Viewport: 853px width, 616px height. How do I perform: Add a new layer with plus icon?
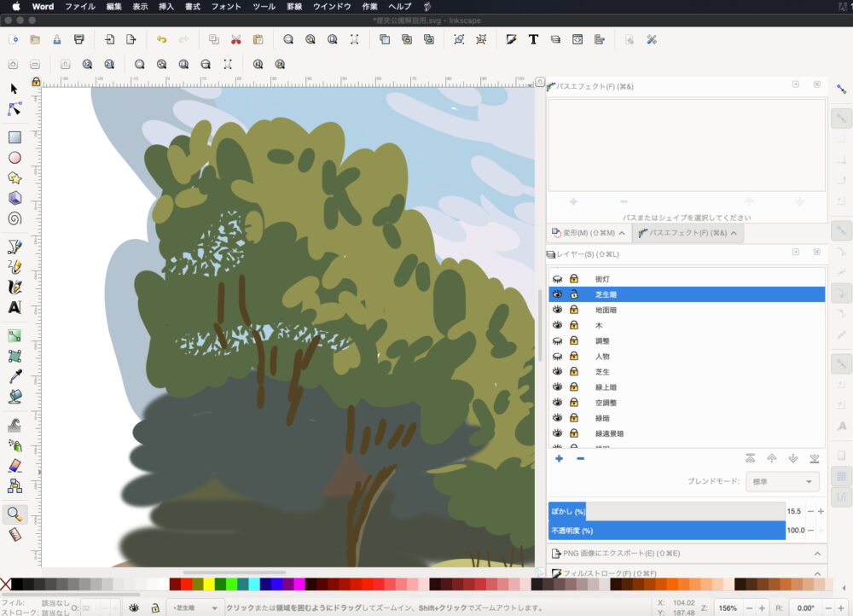pos(559,458)
